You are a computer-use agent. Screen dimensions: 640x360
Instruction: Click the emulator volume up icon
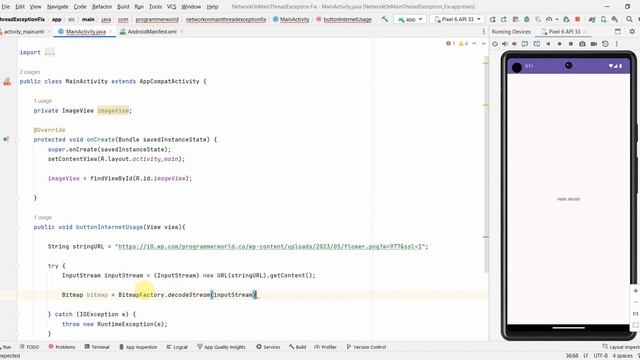[x=505, y=44]
